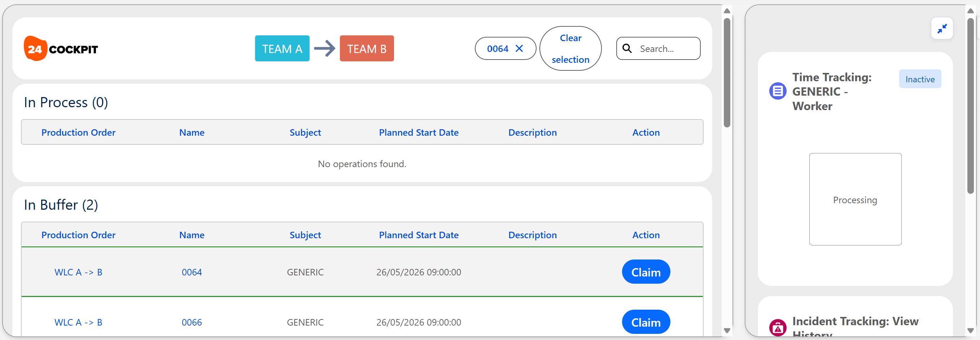Click planned start date of 0066 row
The image size is (980, 340).
point(419,322)
